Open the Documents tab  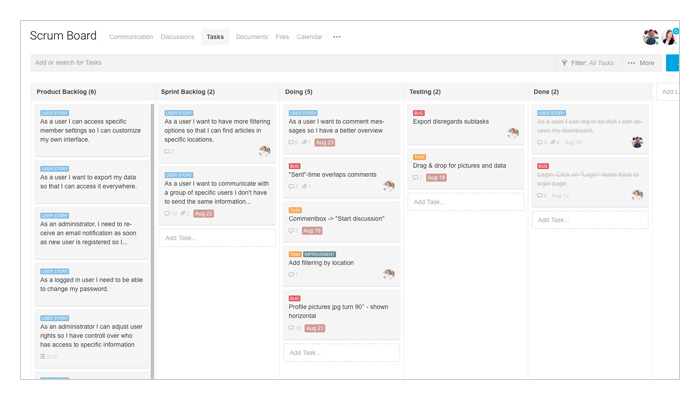(x=252, y=37)
